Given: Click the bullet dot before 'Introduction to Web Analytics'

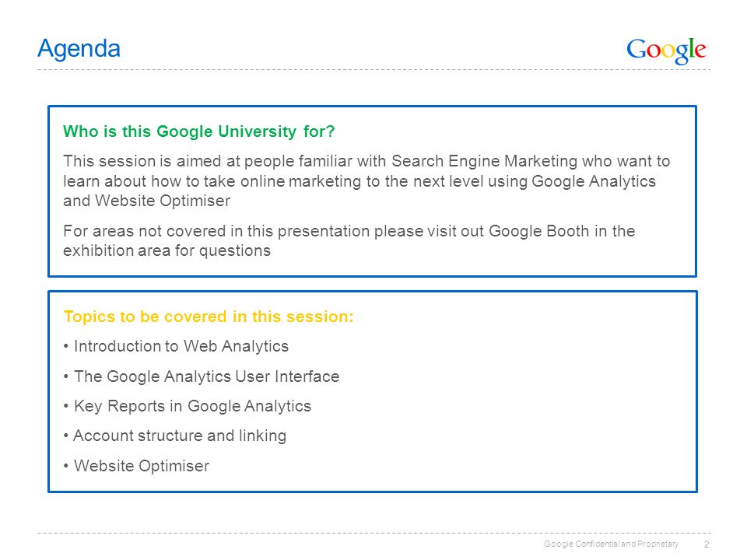Looking at the screenshot, I should [x=66, y=346].
